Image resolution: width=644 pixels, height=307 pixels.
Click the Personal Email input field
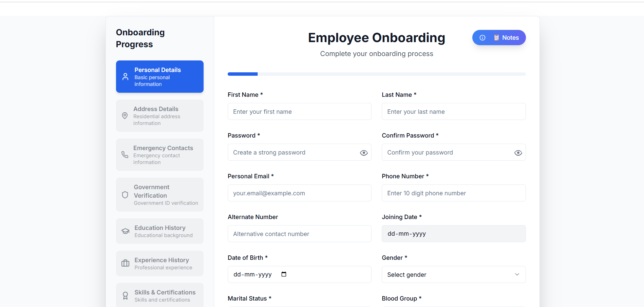(x=299, y=193)
